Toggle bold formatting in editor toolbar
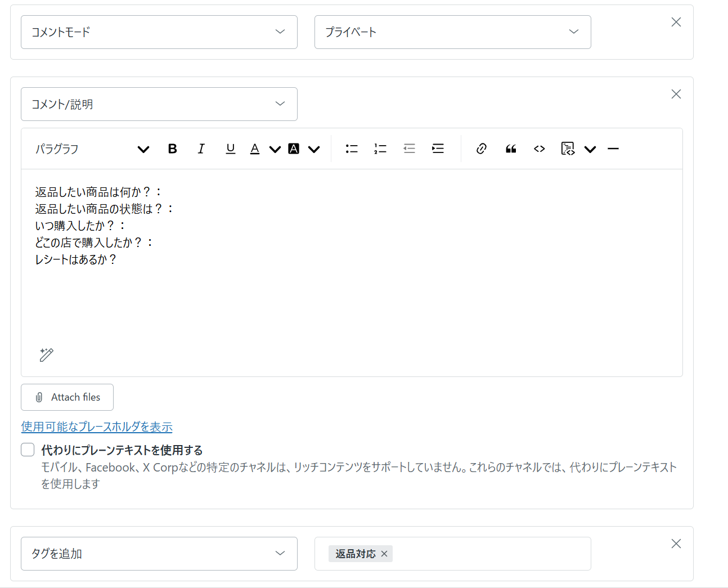Viewport: 728px width, 588px height. tap(173, 149)
